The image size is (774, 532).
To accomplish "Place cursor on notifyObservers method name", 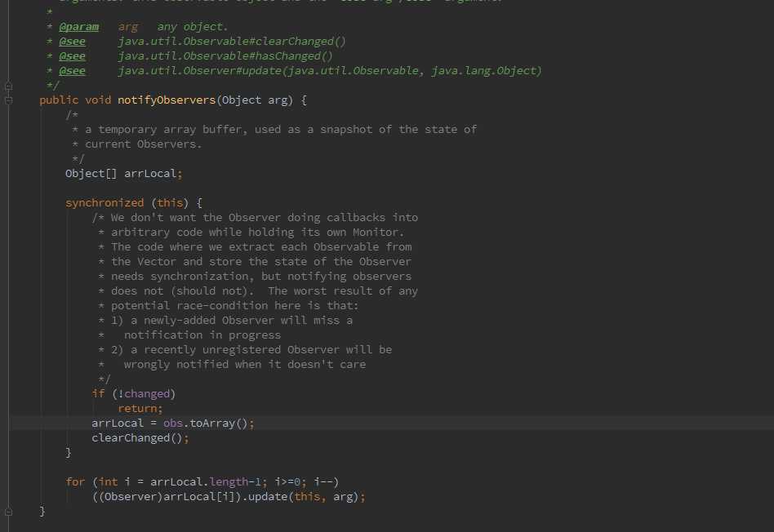I will click(x=167, y=100).
